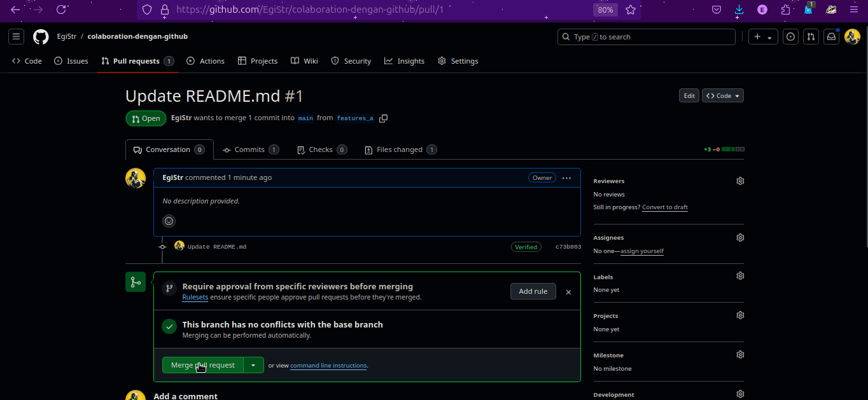Open commit hash c73b003
Image resolution: width=868 pixels, height=400 pixels.
tap(568, 247)
